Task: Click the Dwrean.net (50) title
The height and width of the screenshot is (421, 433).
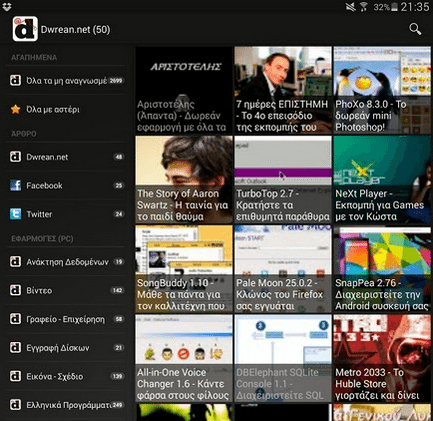Action: 75,30
